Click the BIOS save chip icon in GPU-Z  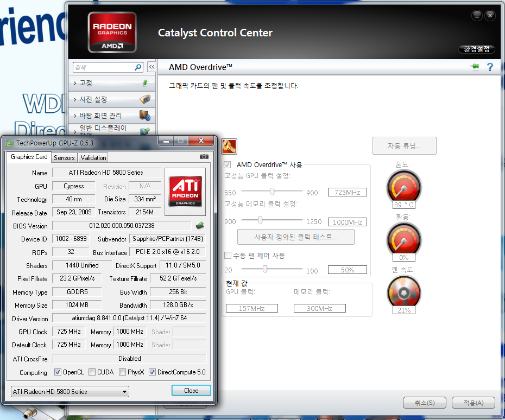pyautogui.click(x=200, y=225)
